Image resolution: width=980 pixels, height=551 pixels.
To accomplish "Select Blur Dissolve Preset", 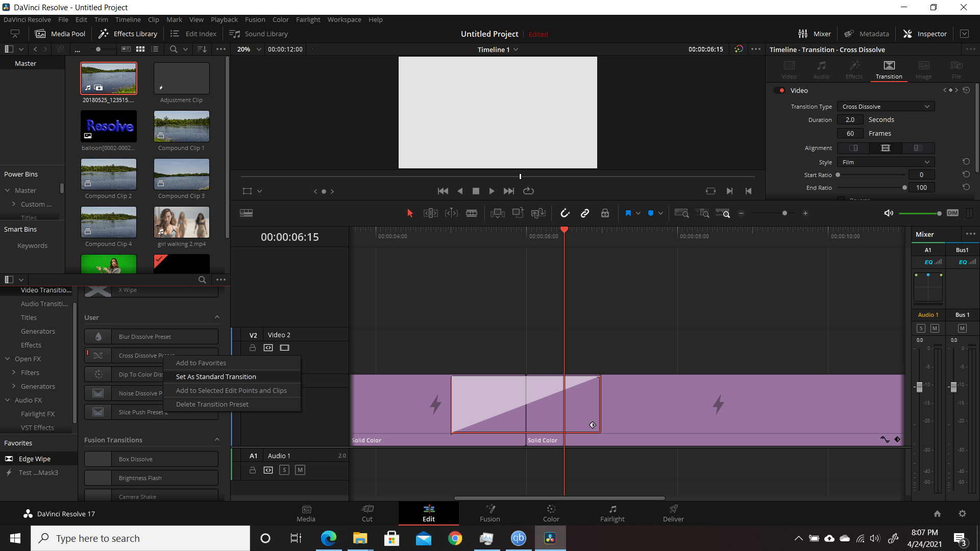I will 151,337.
